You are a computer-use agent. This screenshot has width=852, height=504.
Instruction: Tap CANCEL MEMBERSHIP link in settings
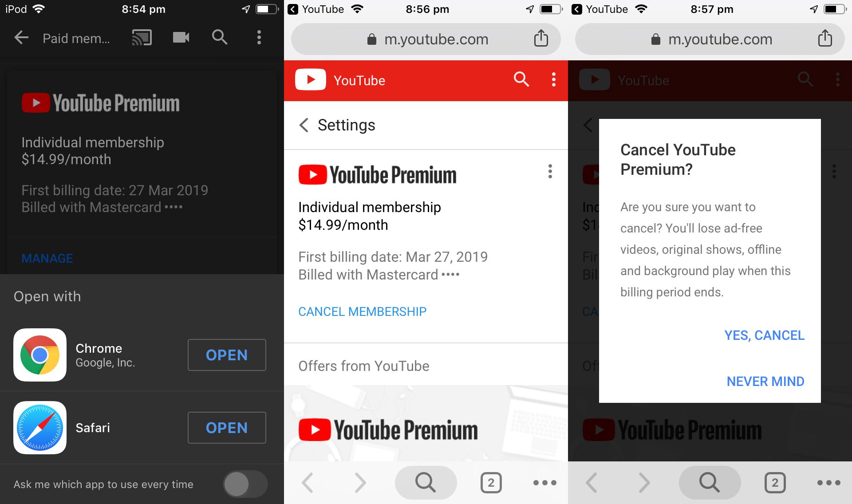pyautogui.click(x=362, y=311)
